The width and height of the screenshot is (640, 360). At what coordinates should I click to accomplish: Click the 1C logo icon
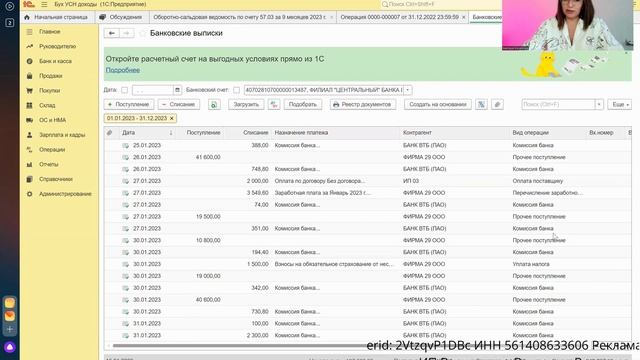coord(29,4)
